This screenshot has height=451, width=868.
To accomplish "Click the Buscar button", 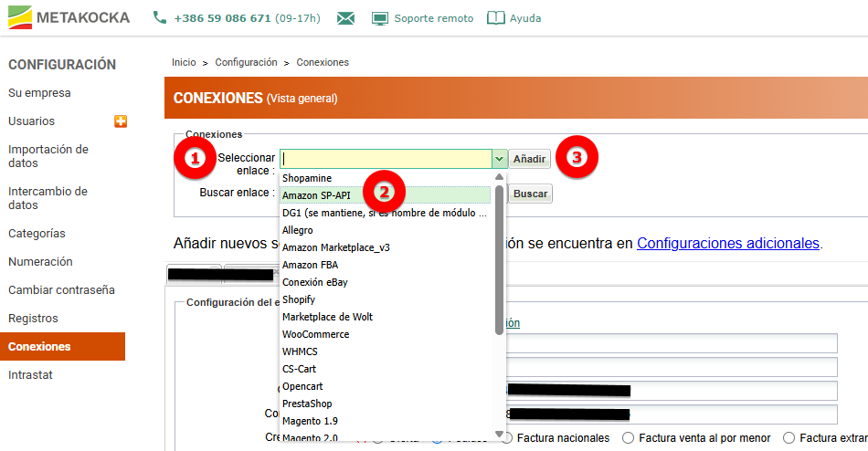I will point(530,194).
